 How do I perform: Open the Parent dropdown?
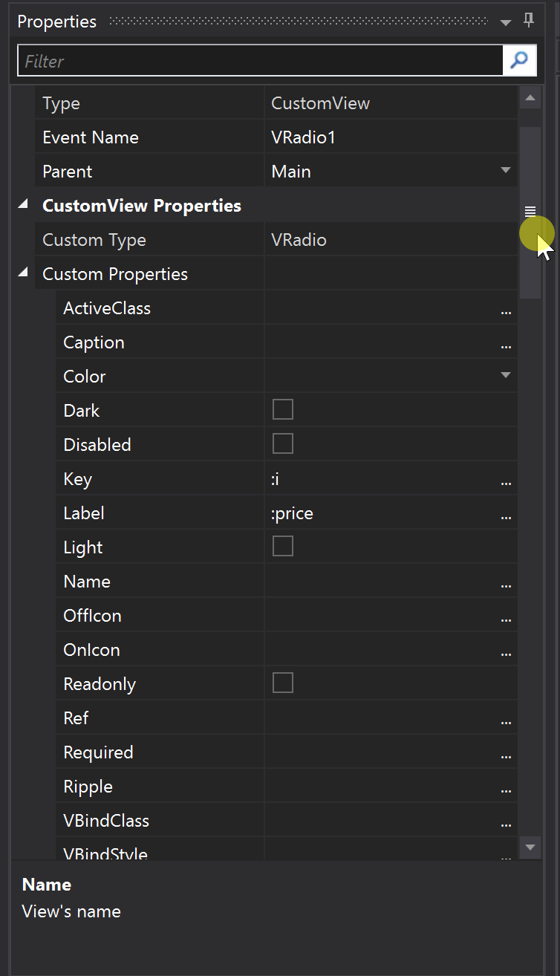[506, 171]
